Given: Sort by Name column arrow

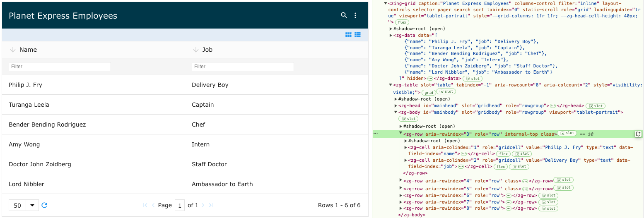Looking at the screenshot, I should 12,50.
